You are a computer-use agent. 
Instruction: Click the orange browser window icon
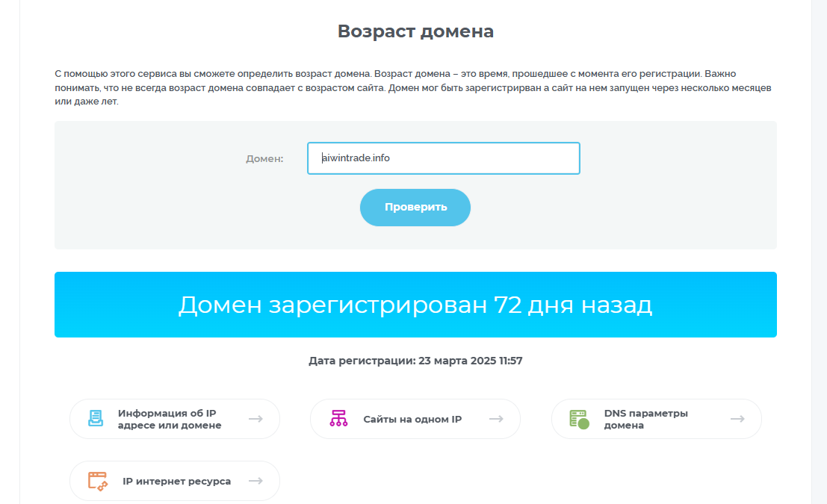click(98, 482)
